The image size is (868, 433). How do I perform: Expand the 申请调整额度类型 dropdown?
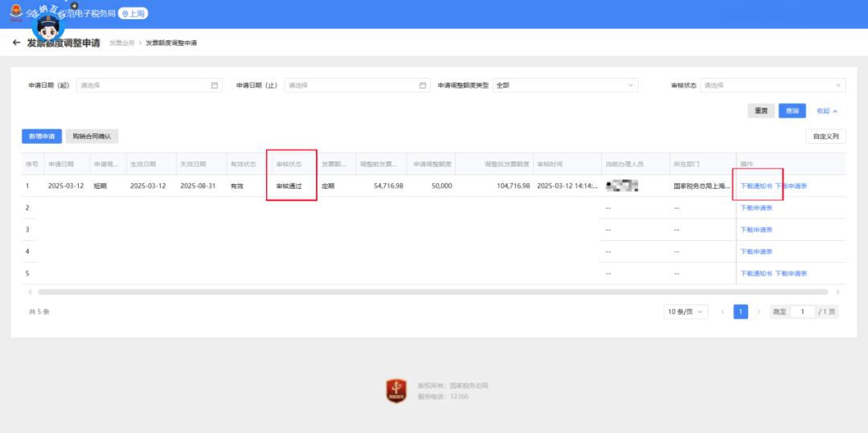tap(565, 85)
